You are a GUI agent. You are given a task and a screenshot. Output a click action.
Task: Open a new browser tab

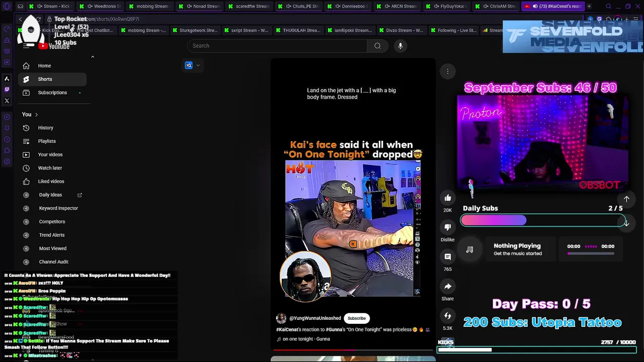[x=589, y=7]
